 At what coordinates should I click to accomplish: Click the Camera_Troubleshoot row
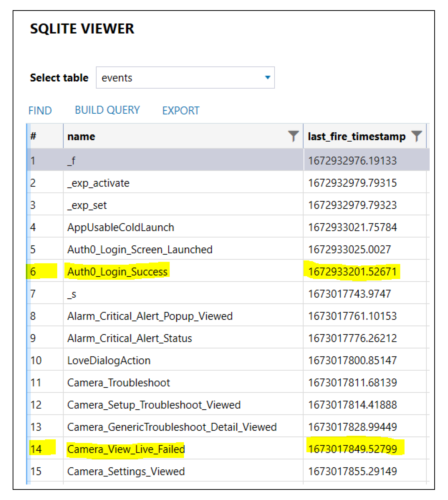point(118,383)
